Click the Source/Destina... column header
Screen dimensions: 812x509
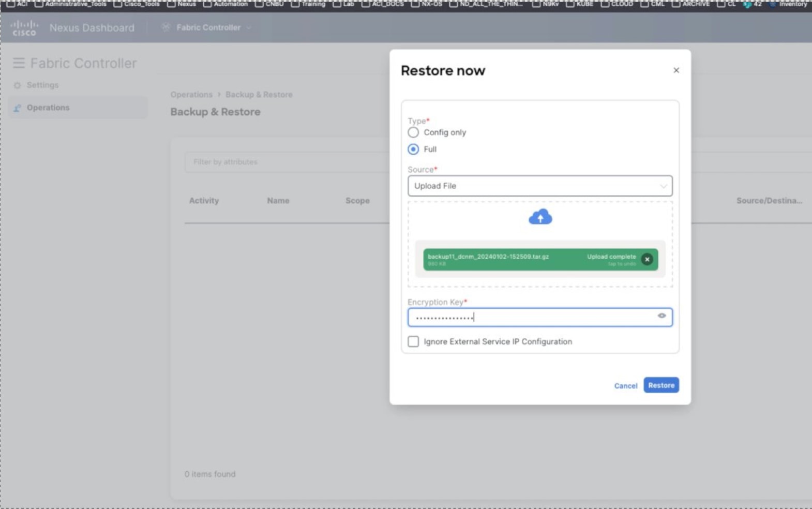tap(769, 201)
